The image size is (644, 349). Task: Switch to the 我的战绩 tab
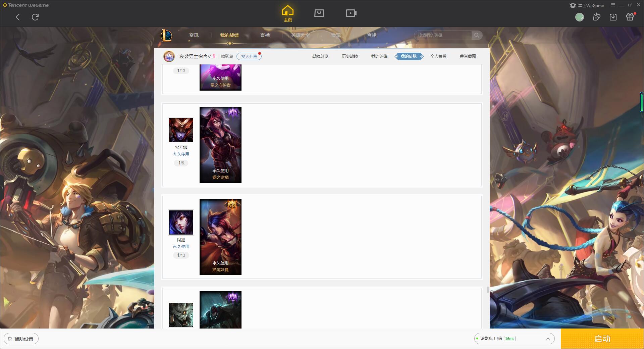coord(229,35)
